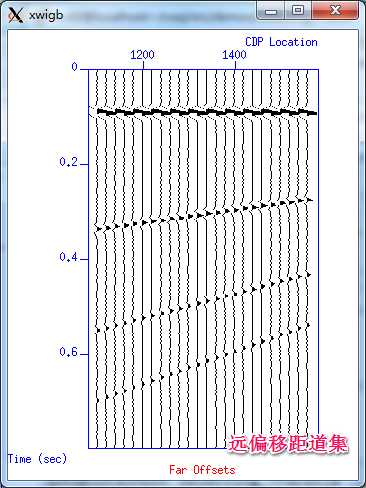Click the 1200 CDP tick label

click(142, 55)
